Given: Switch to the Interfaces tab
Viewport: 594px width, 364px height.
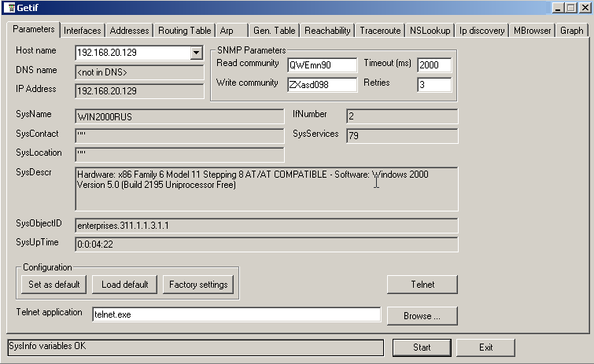Looking at the screenshot, I should [x=83, y=31].
